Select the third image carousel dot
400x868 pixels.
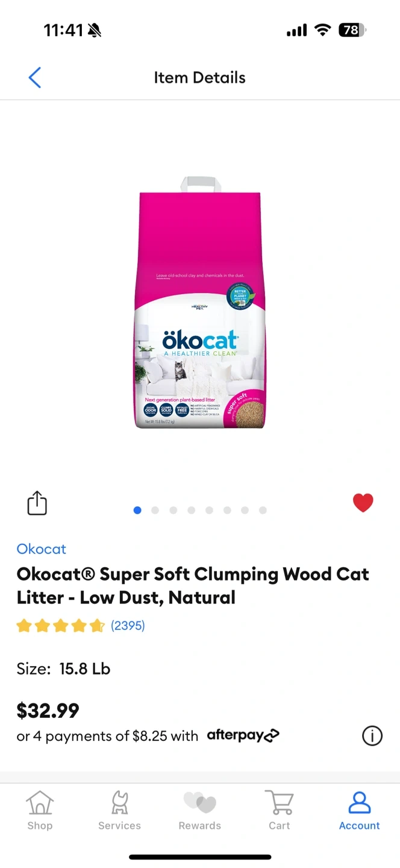(x=173, y=510)
